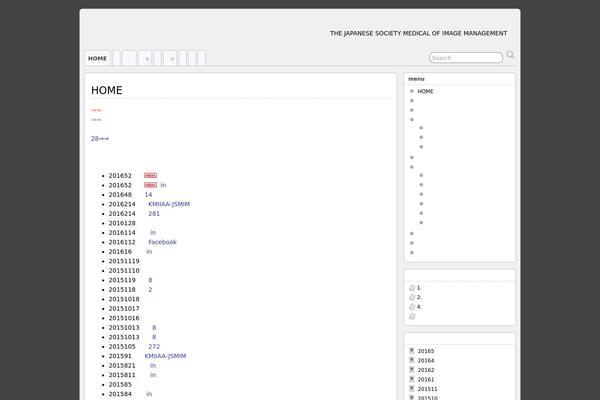600x400 pixels.
Task: Open the 'in' link in 2015821 row
Action: click(x=153, y=366)
